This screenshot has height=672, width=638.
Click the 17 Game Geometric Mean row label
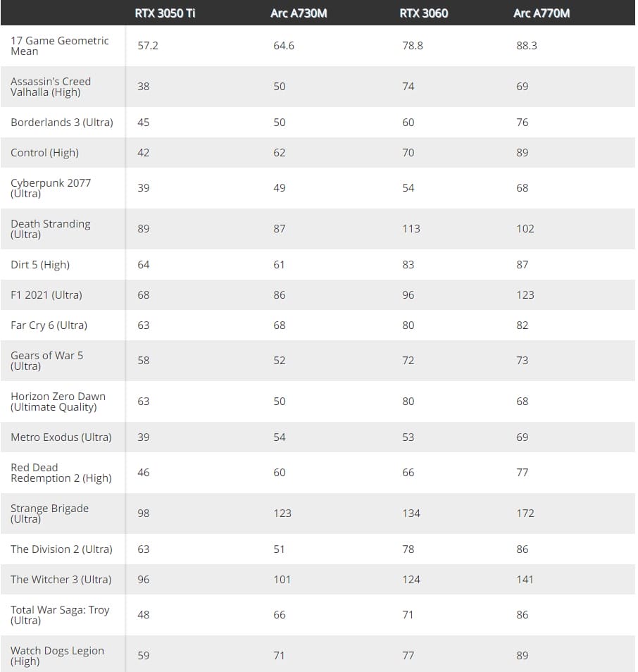click(x=60, y=46)
